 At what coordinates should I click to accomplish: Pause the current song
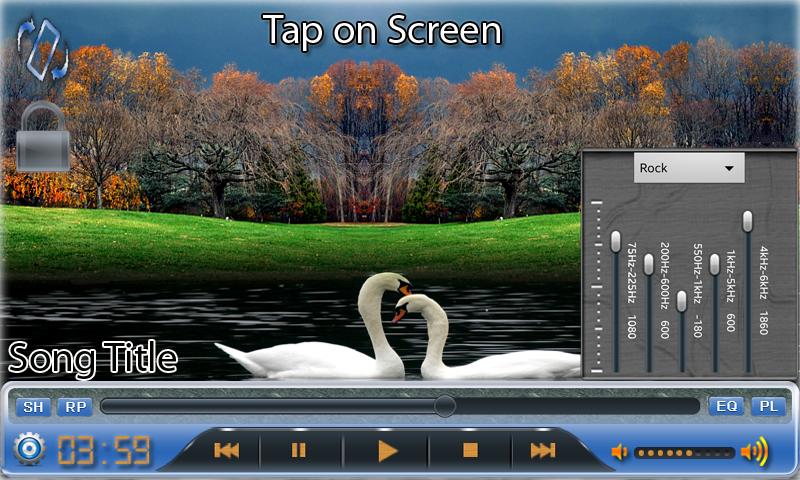[299, 451]
